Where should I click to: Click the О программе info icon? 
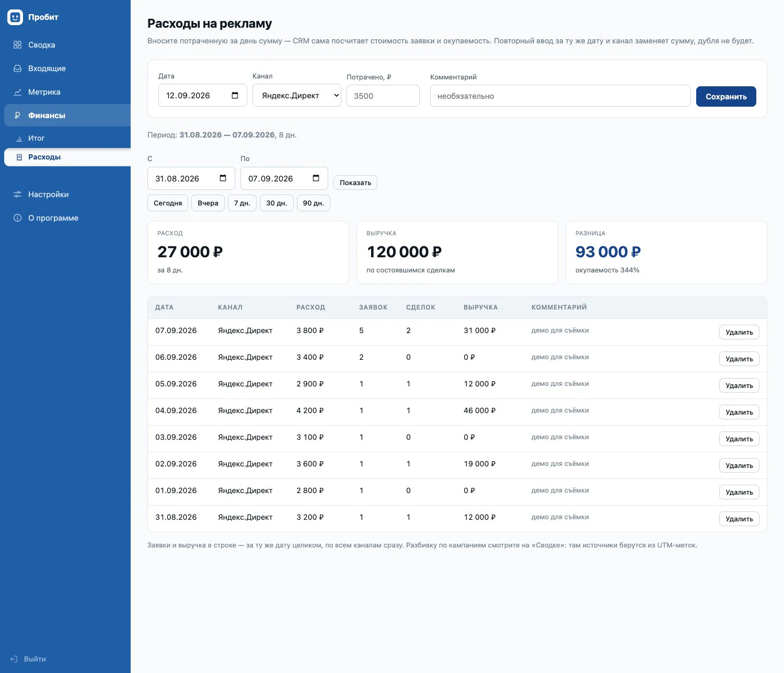point(17,218)
